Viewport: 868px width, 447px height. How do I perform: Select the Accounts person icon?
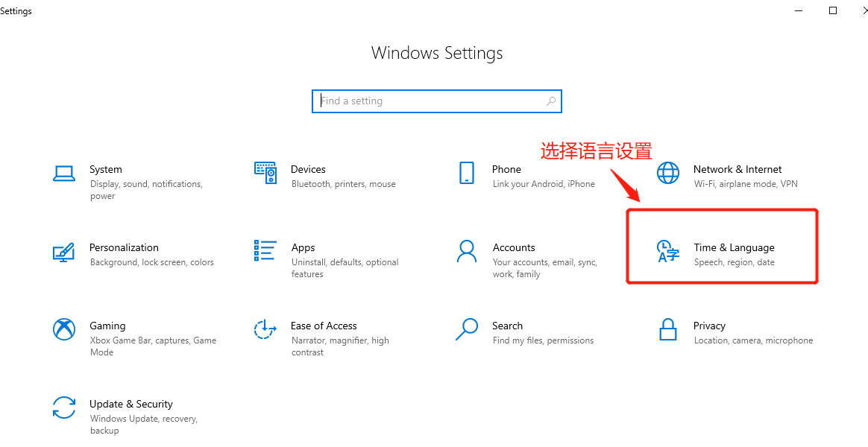(467, 251)
